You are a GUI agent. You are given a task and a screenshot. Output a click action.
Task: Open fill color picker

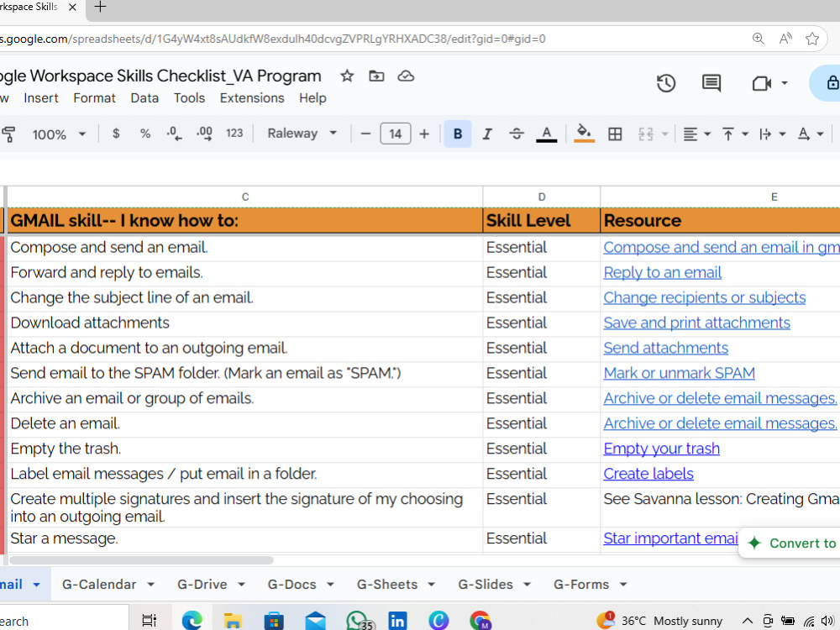pyautogui.click(x=584, y=134)
